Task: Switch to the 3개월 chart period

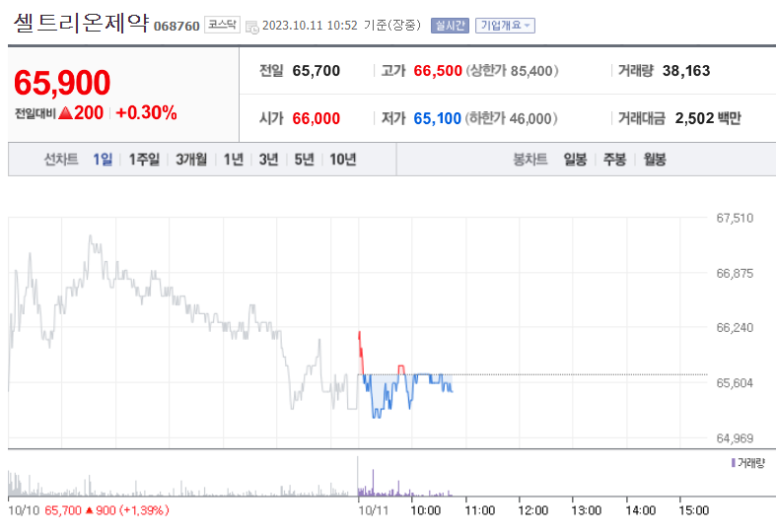Action: [x=191, y=160]
